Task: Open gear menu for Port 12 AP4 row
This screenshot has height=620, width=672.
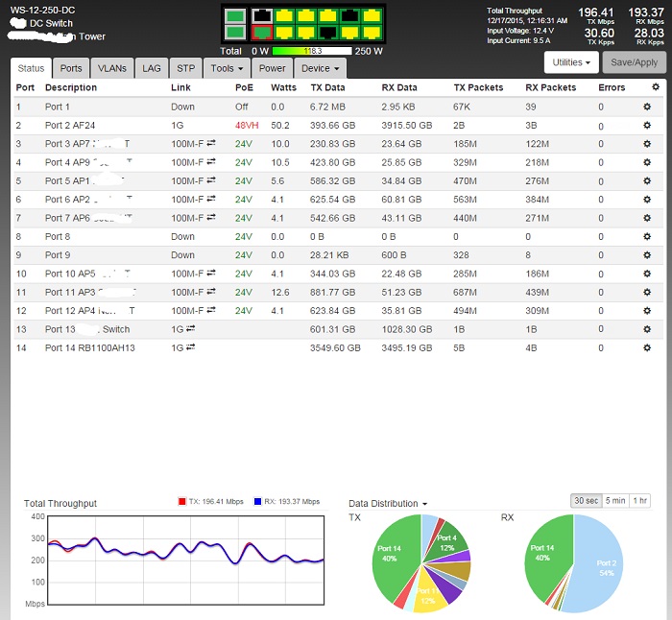Action: (647, 311)
